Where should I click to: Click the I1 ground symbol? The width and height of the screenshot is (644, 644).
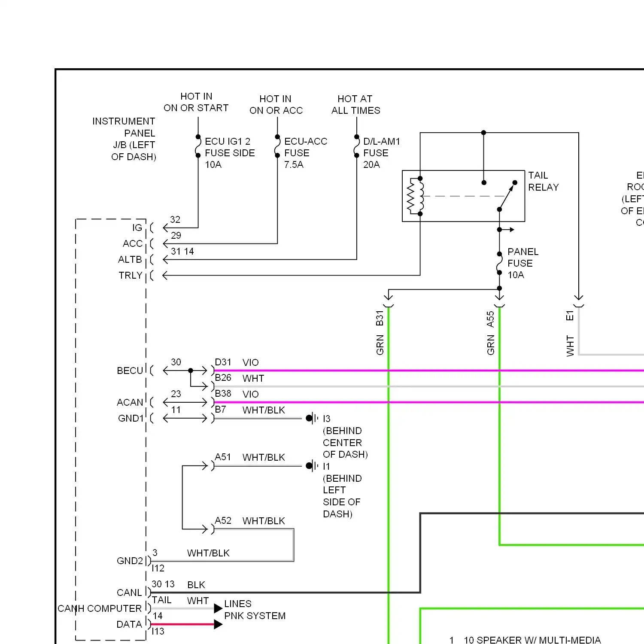[x=312, y=466]
